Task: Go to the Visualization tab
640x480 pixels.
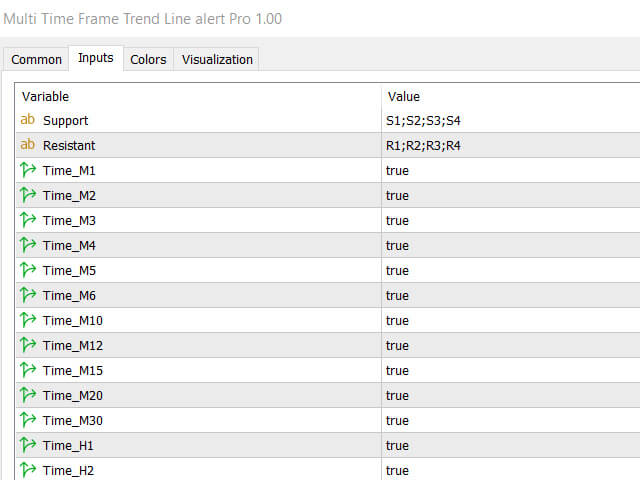Action: click(x=217, y=59)
